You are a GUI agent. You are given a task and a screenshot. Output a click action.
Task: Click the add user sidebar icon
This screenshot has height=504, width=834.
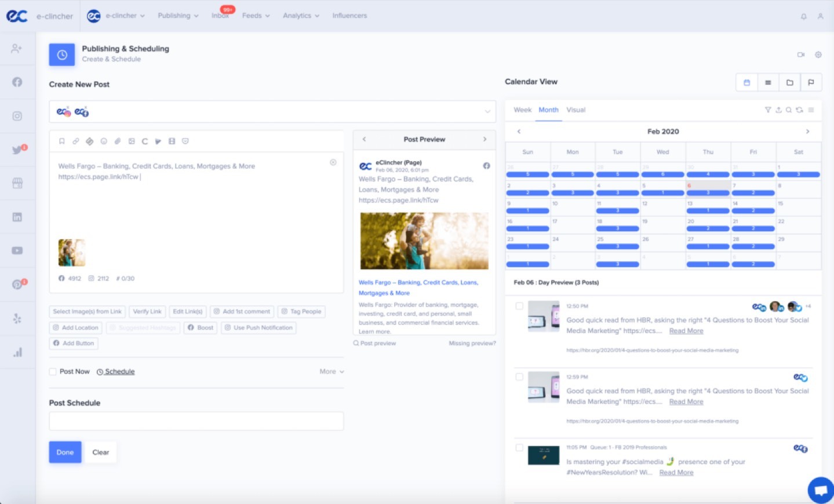[16, 49]
